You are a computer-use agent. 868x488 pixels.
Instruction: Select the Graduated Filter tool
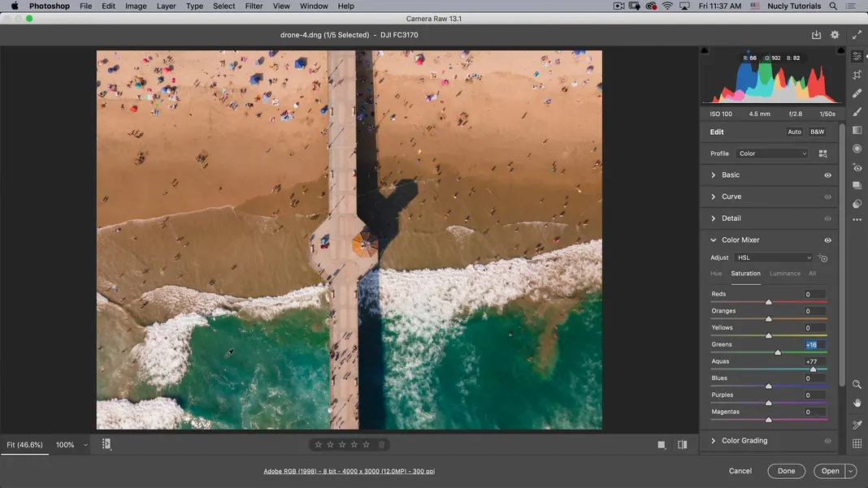(x=857, y=130)
